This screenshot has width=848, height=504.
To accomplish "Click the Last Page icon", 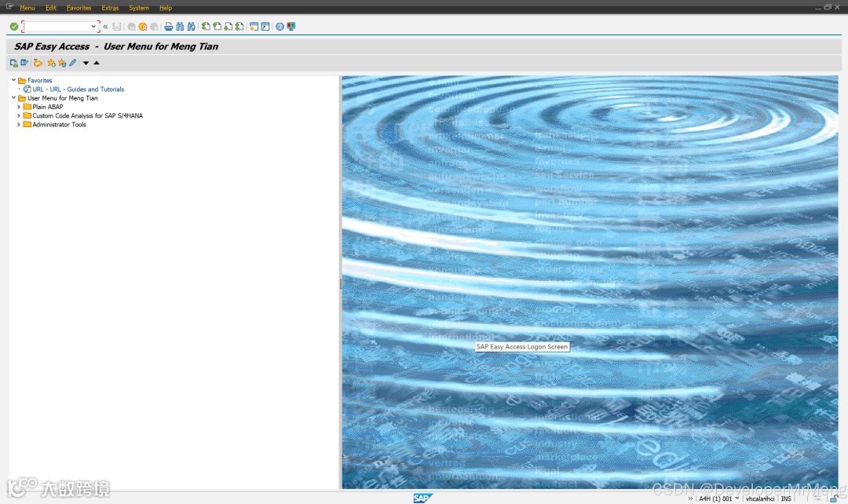I will click(x=239, y=27).
